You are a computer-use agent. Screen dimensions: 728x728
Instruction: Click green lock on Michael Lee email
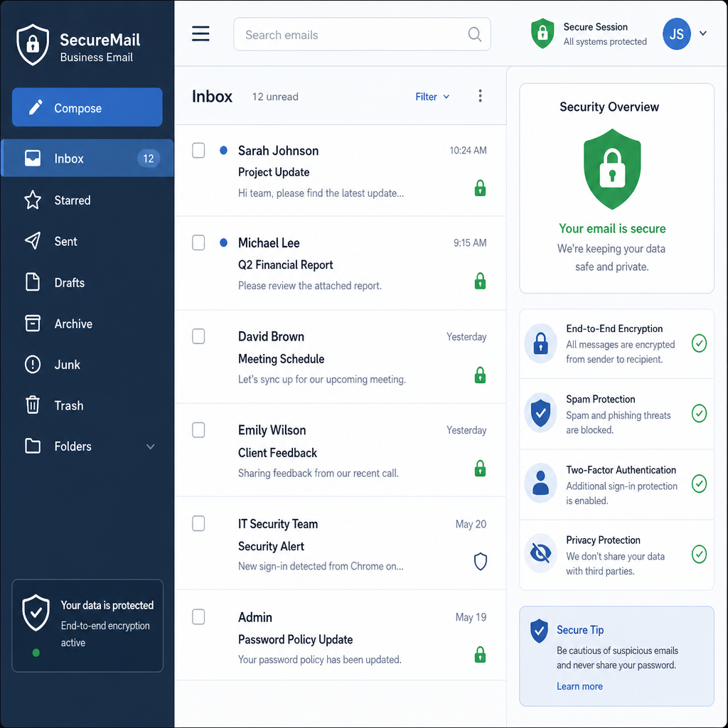coord(480,281)
